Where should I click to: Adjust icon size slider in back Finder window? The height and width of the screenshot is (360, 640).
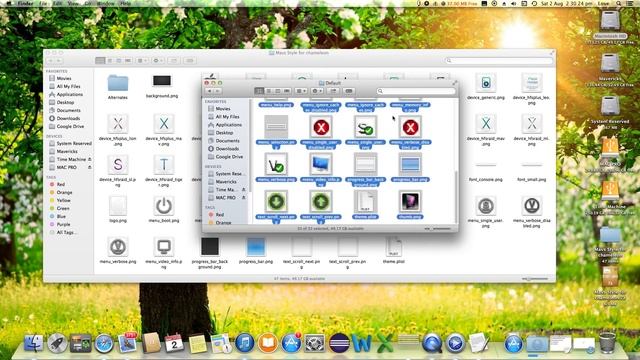[x=535, y=278]
